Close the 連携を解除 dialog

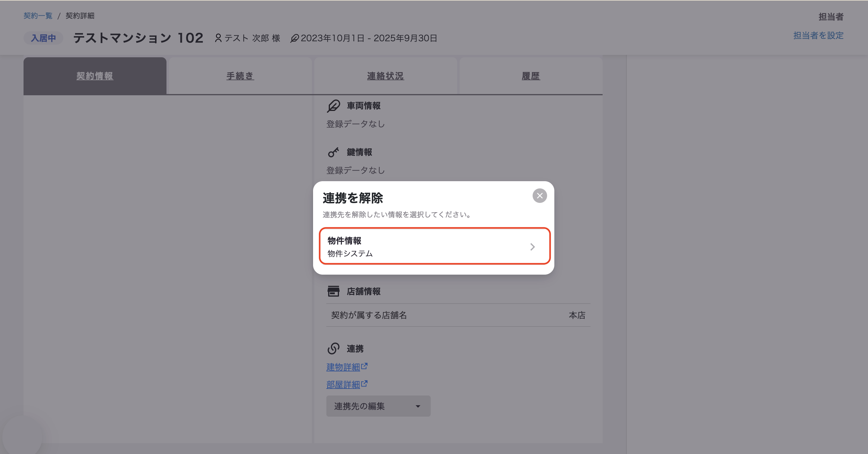coord(540,196)
